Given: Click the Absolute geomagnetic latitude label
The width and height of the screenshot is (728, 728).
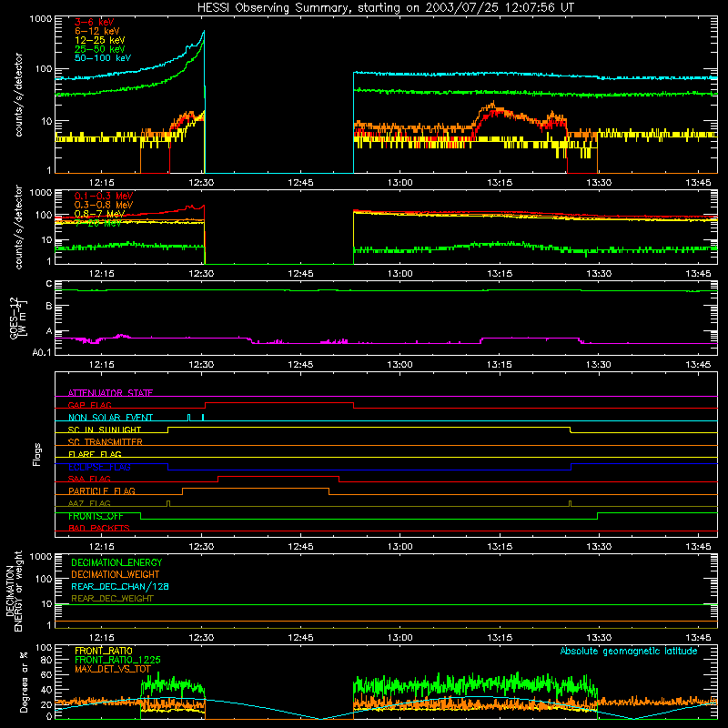Looking at the screenshot, I should pyautogui.click(x=629, y=652).
